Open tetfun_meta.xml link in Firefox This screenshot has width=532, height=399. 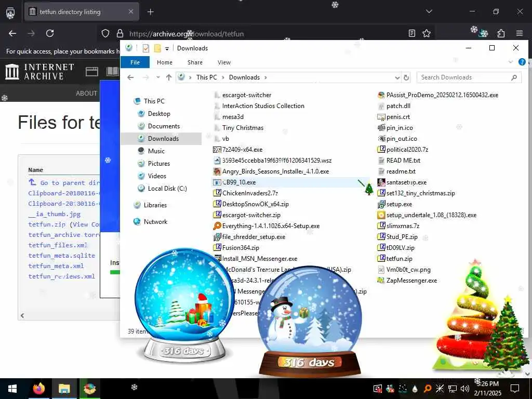tap(56, 266)
